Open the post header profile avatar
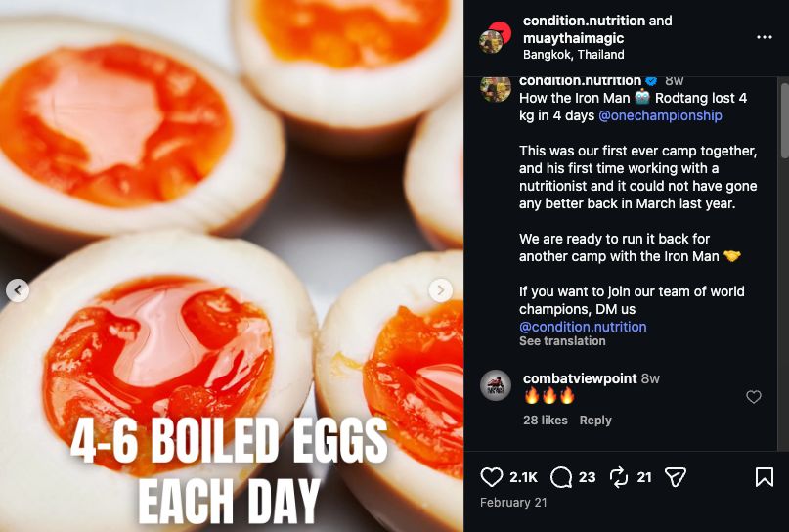Viewport: 789px width, 532px height. tap(494, 37)
